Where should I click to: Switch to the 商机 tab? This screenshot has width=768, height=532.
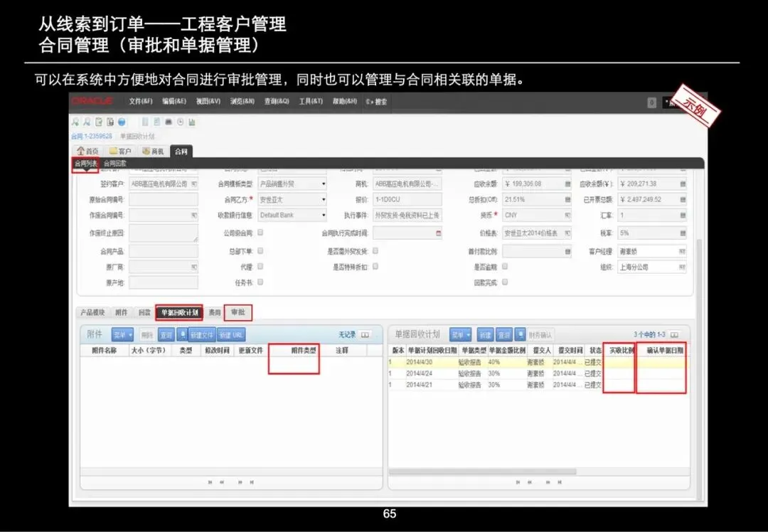pyautogui.click(x=153, y=151)
